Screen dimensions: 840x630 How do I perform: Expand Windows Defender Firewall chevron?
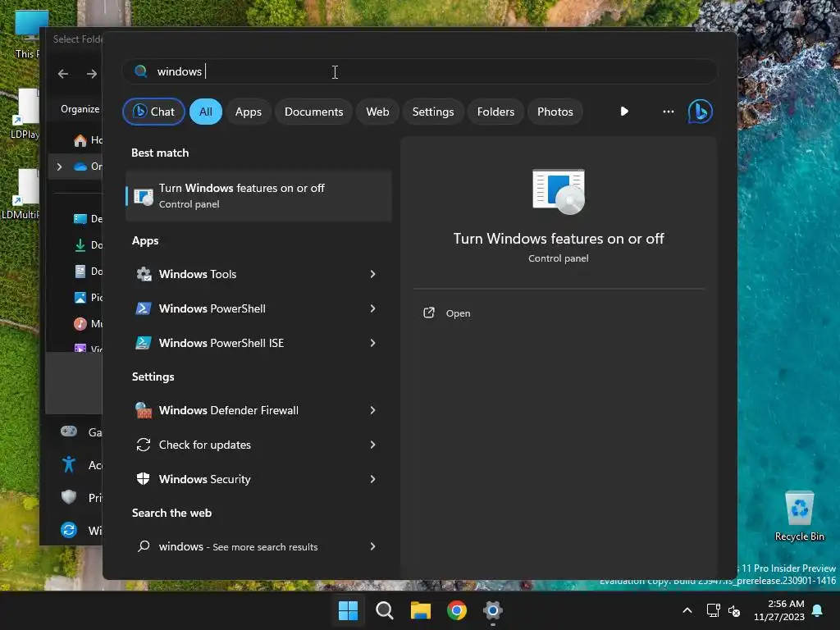[x=373, y=410]
